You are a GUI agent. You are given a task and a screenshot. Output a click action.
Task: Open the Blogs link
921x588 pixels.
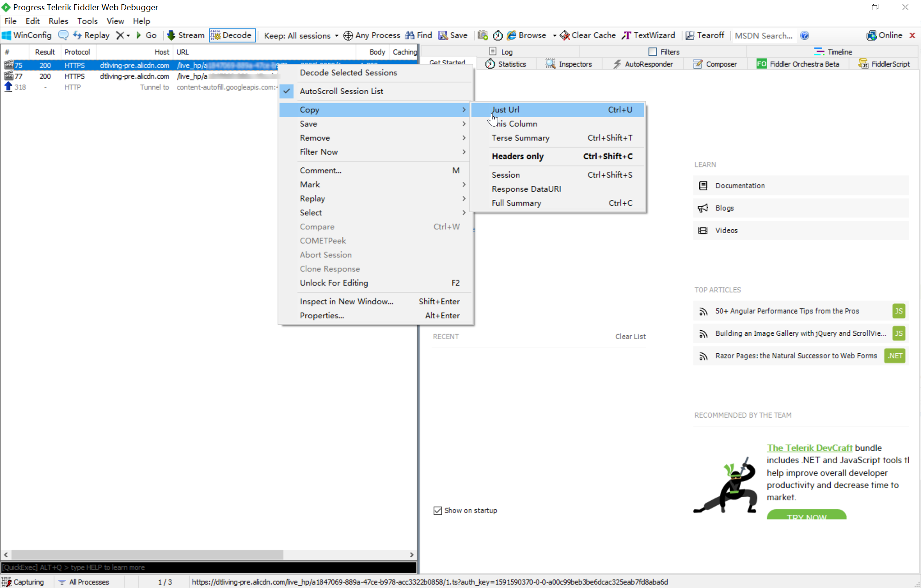pyautogui.click(x=801, y=208)
